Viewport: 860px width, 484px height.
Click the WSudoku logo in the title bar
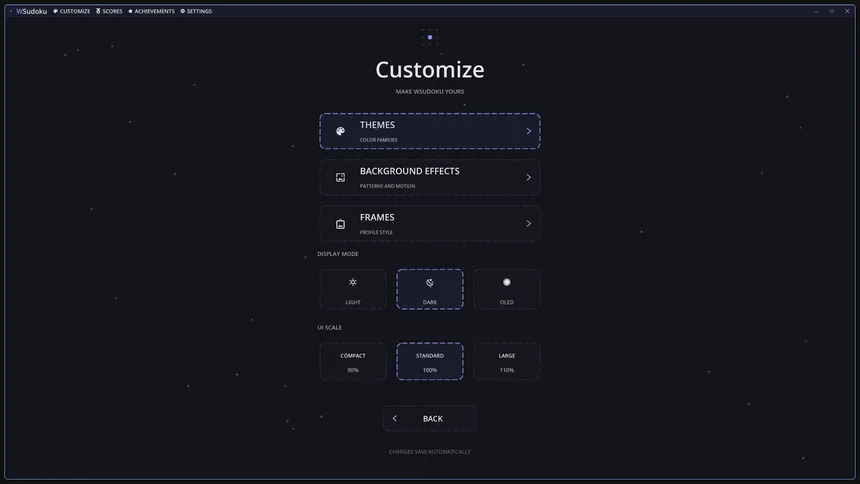(31, 11)
